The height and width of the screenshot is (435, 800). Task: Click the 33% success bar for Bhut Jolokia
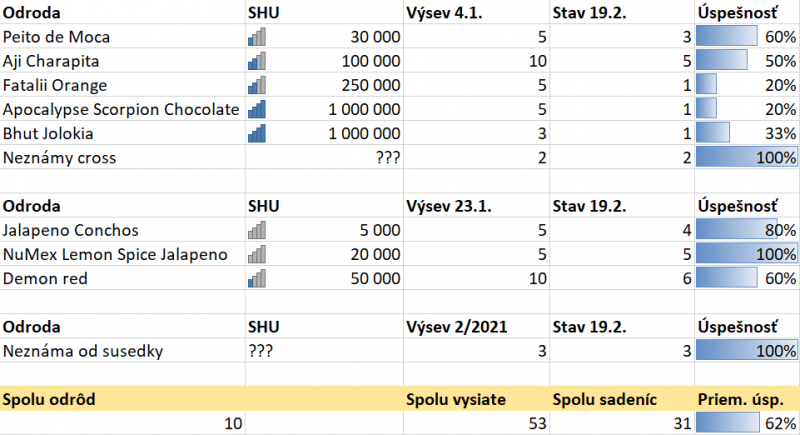714,133
